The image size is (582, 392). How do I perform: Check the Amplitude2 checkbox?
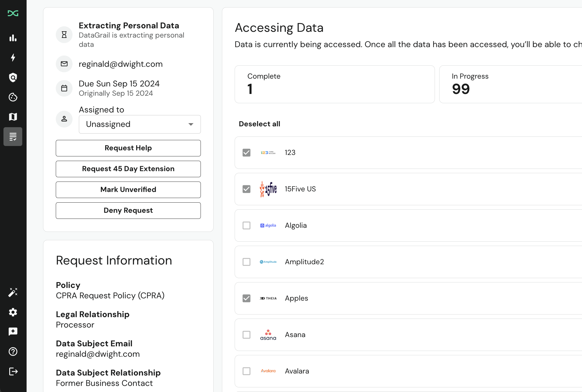pyautogui.click(x=246, y=262)
